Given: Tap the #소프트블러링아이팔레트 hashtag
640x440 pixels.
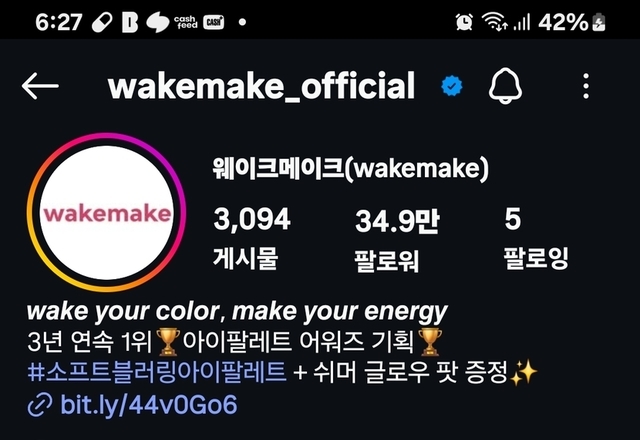Looking at the screenshot, I should point(157,372).
